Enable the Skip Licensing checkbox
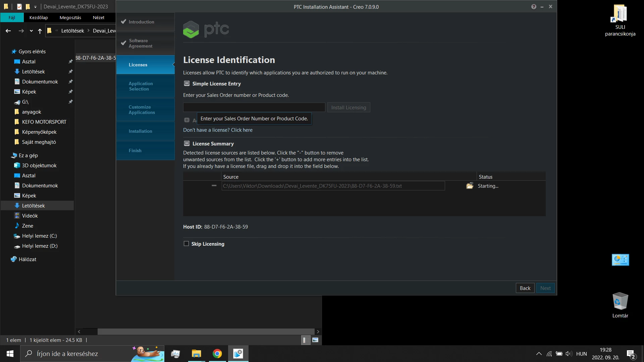The image size is (644, 362). pos(186,244)
